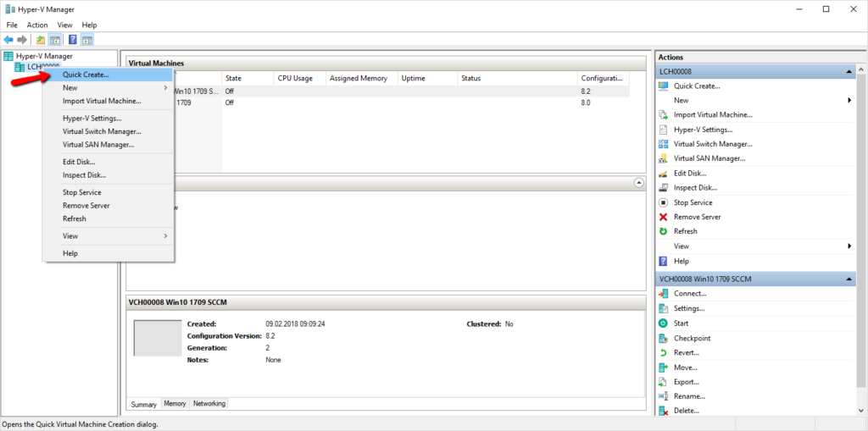Viewport: 868px width, 431px height.
Task: Select the VM row with configuration 8.0
Action: 402,103
